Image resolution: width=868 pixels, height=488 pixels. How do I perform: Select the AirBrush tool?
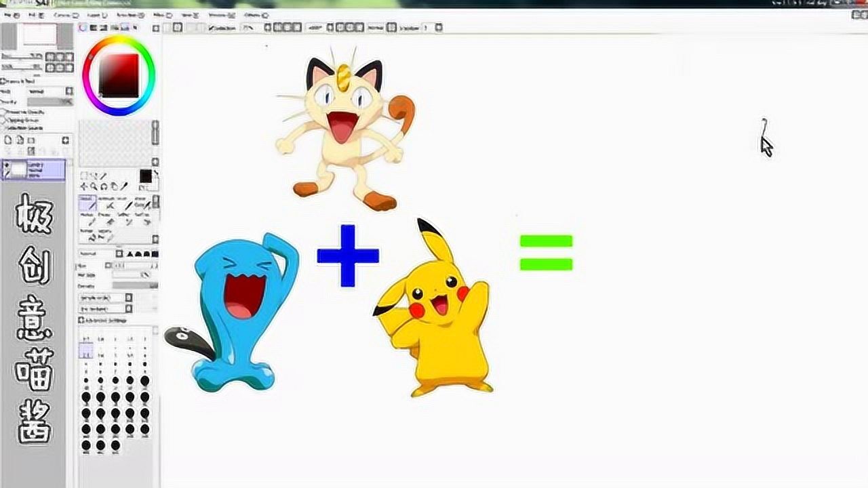point(106,203)
